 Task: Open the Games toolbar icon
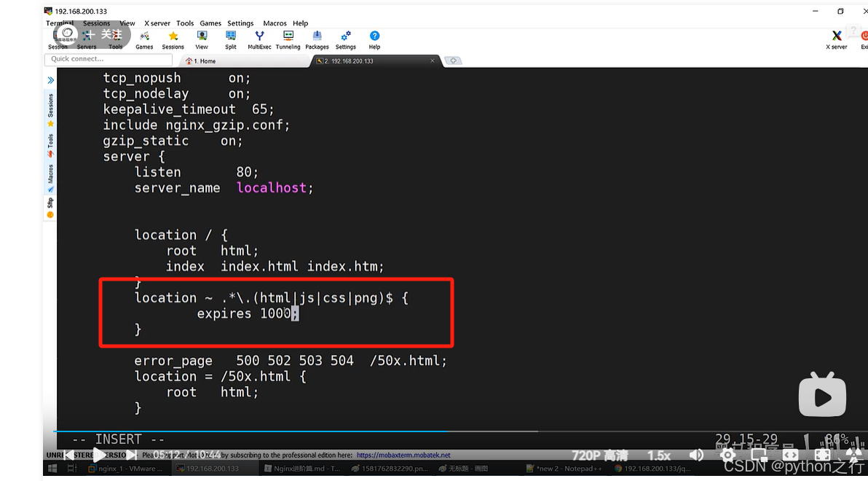[144, 40]
